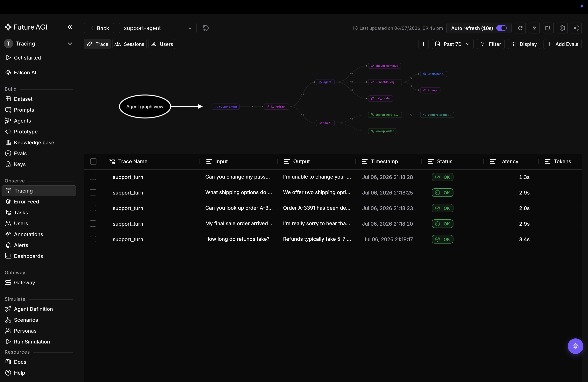Switch to the Users tab
The image size is (588, 382).
click(162, 44)
